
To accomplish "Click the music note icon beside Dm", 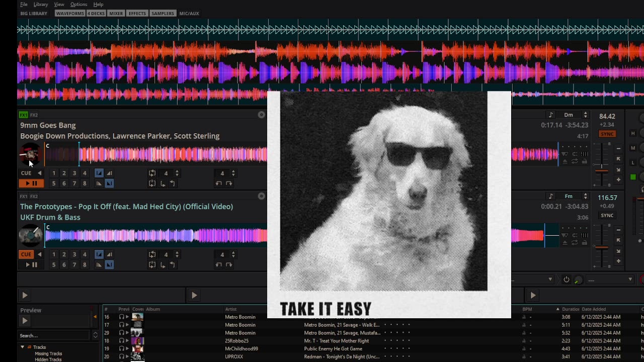I will (551, 115).
